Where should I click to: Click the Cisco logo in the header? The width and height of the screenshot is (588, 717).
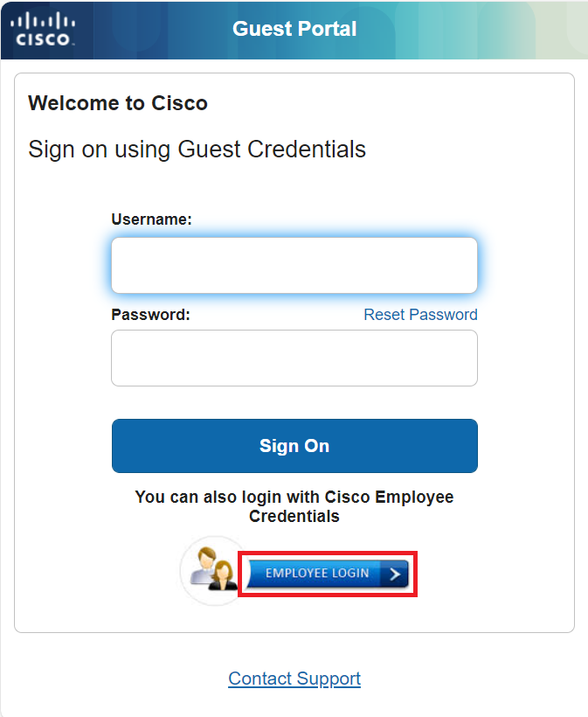point(43,29)
